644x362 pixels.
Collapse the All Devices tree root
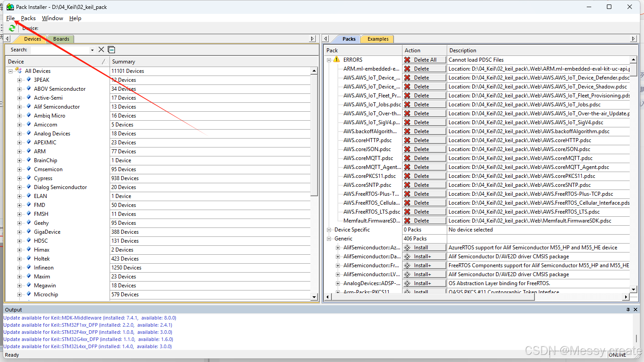(x=10, y=71)
